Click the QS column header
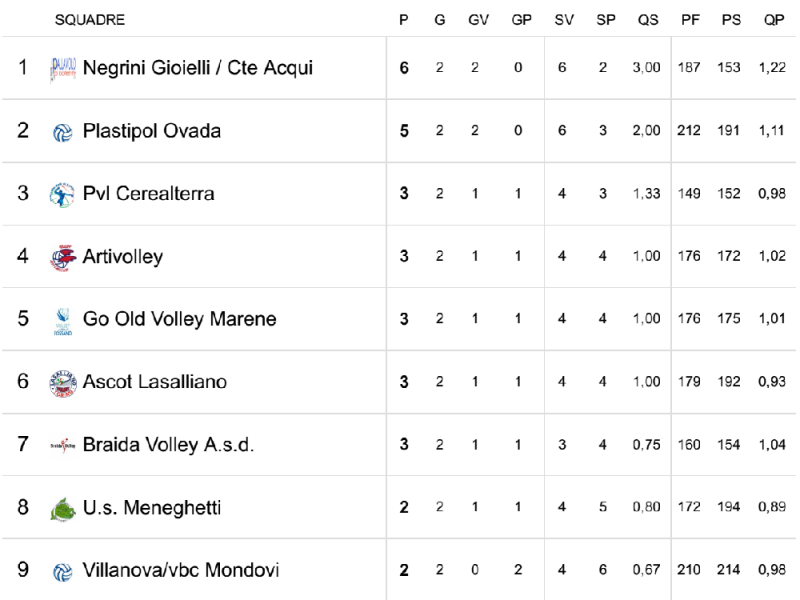 [648, 20]
